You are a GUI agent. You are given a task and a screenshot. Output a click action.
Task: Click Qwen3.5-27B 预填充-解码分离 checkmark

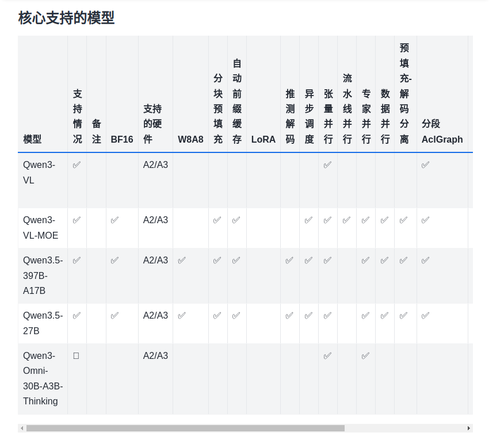coord(403,316)
